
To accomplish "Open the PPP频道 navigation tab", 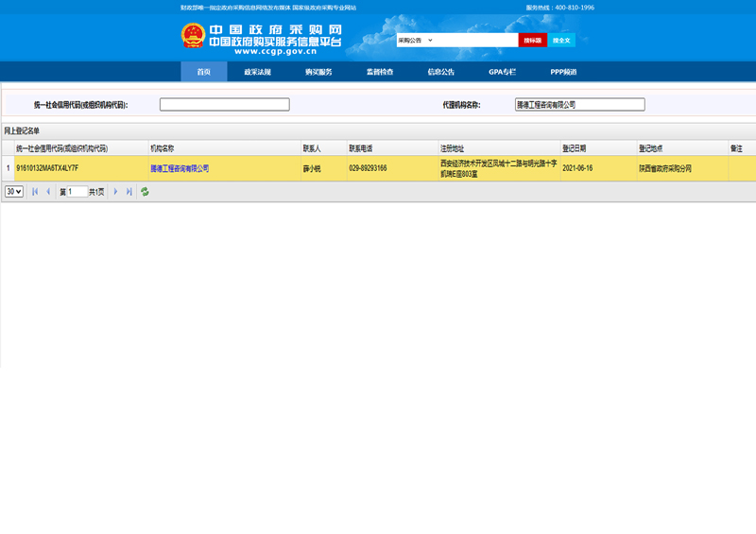I will click(x=563, y=72).
